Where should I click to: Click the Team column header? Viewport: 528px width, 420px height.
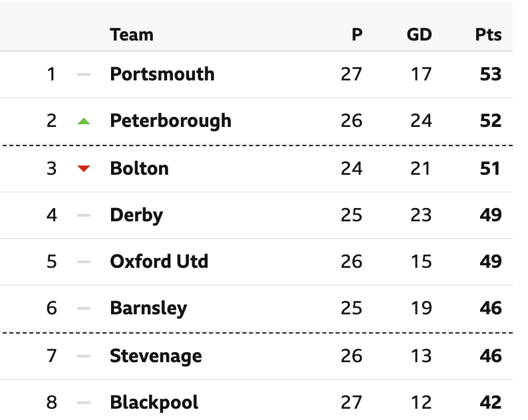132,35
